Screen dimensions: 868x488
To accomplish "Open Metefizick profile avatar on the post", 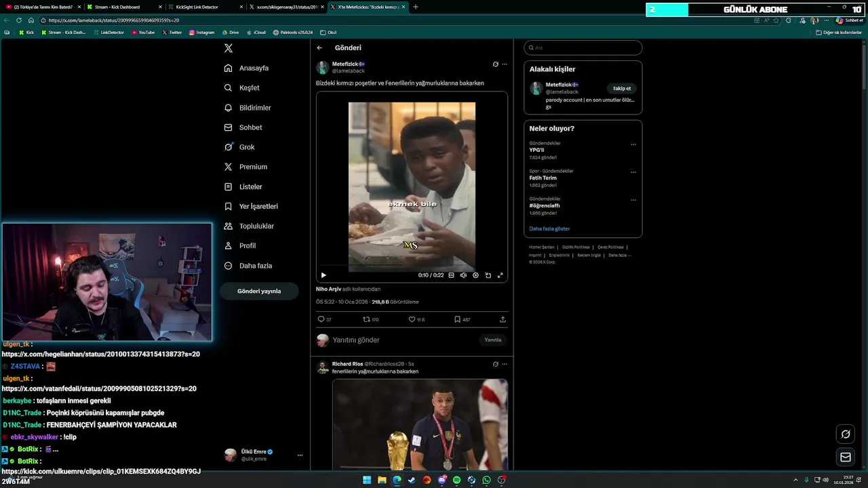I will [x=323, y=67].
